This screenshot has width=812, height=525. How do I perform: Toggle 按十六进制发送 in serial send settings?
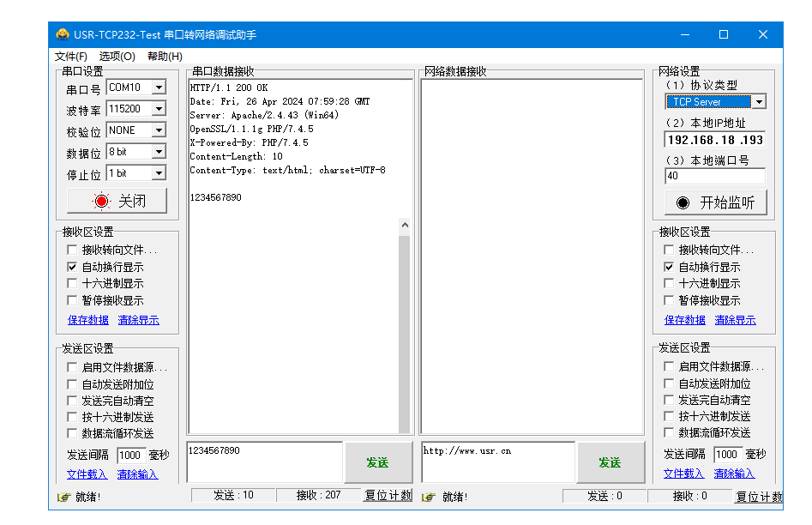(x=72, y=417)
